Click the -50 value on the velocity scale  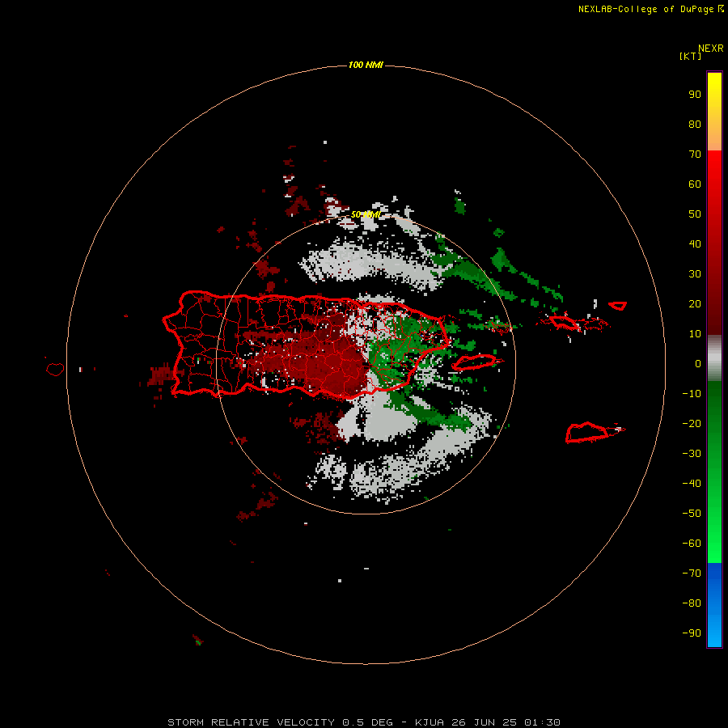click(692, 514)
